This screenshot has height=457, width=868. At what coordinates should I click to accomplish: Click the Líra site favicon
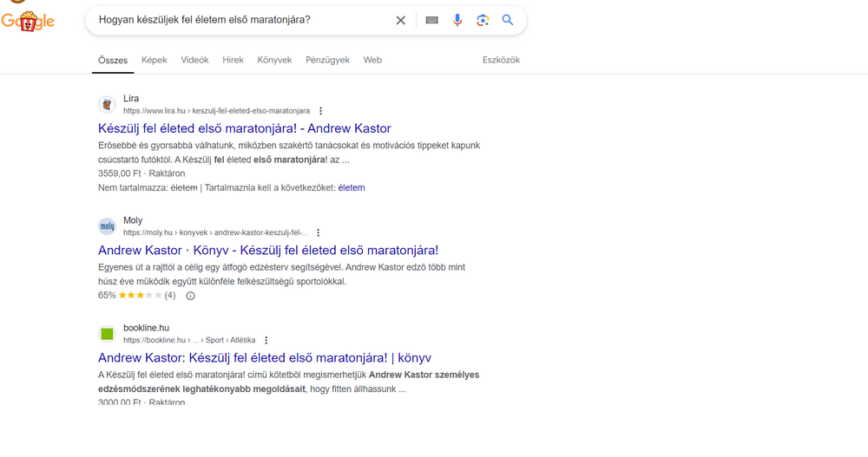[107, 104]
